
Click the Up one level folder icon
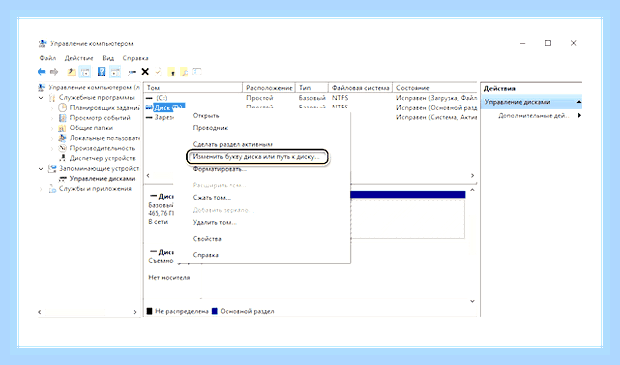point(72,72)
